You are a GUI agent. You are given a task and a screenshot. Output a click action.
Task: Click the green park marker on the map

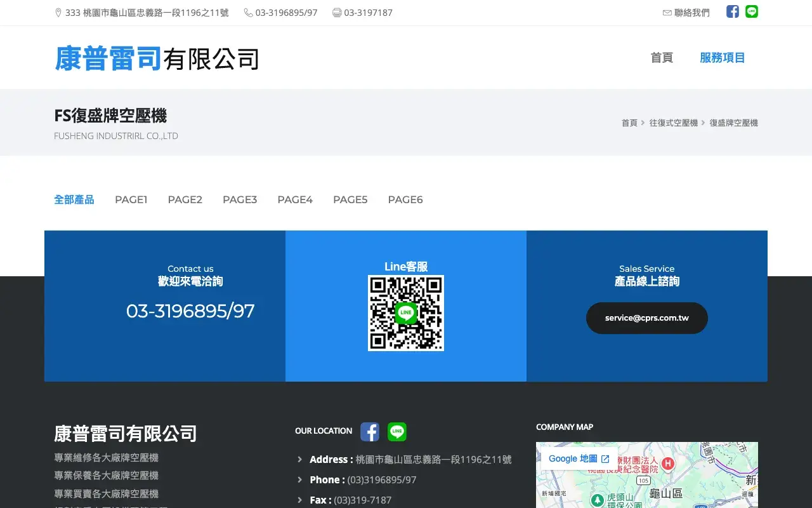597,500
